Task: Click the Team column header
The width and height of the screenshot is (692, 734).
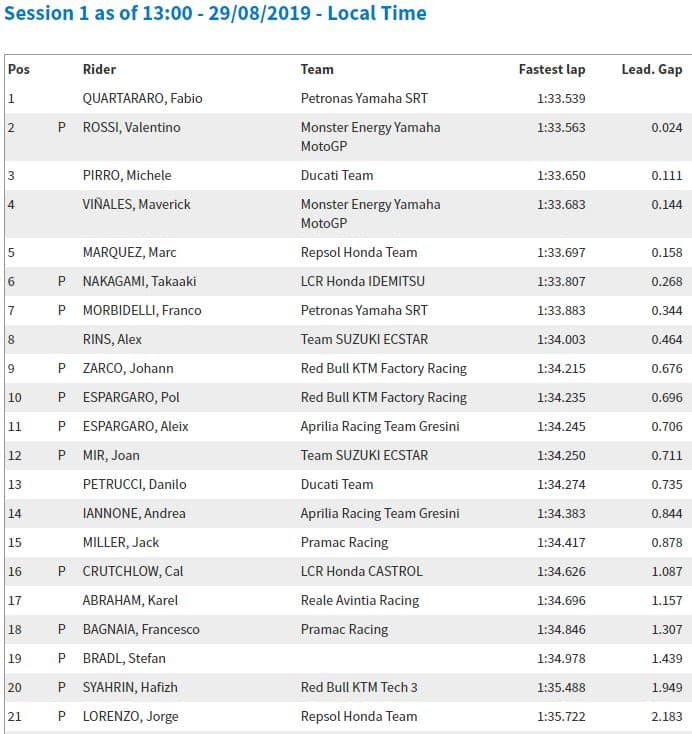Action: tap(317, 69)
